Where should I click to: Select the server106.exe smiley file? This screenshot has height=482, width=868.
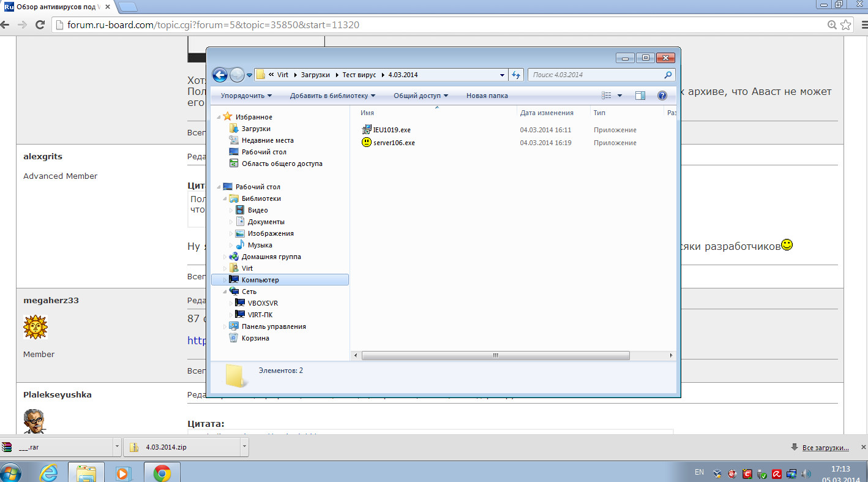tap(394, 143)
